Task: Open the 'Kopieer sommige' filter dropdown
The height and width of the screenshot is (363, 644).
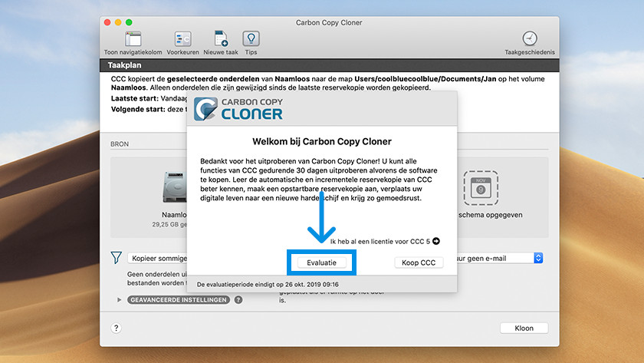Action: [158, 258]
